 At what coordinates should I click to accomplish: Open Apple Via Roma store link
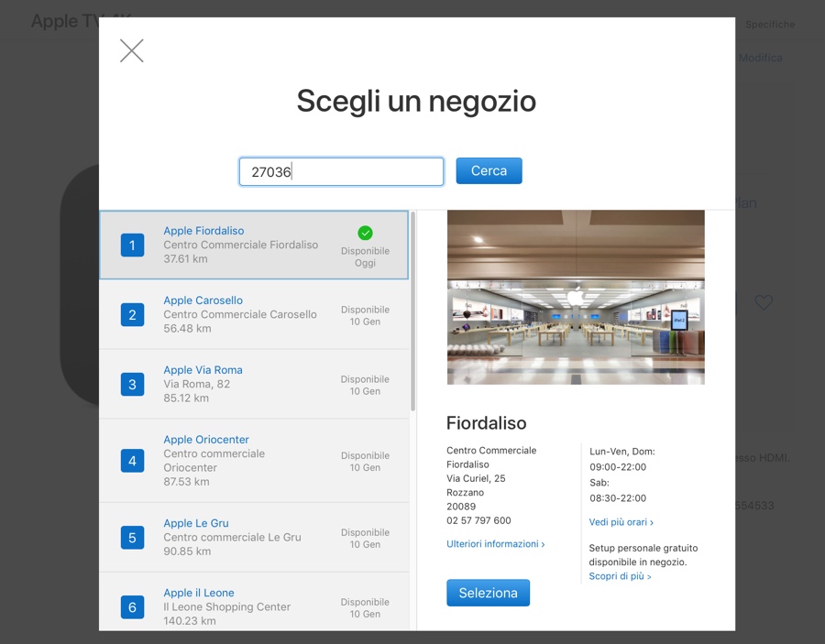click(x=203, y=369)
